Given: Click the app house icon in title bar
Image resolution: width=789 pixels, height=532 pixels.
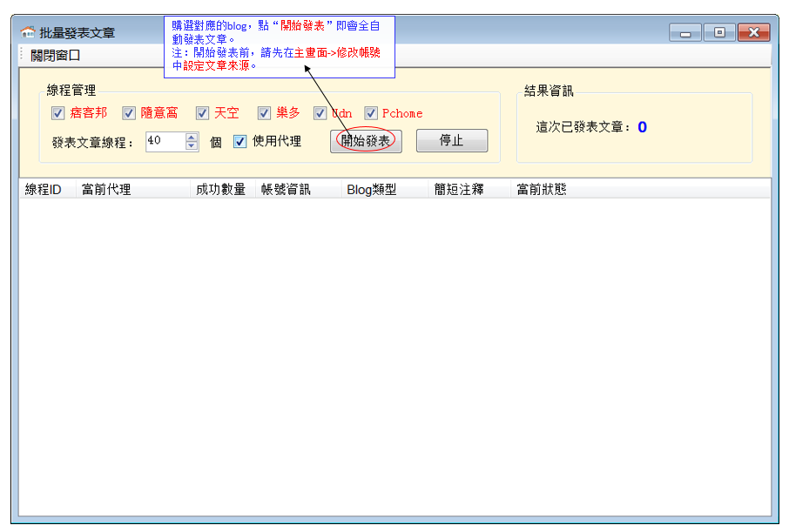Looking at the screenshot, I should click(x=29, y=33).
